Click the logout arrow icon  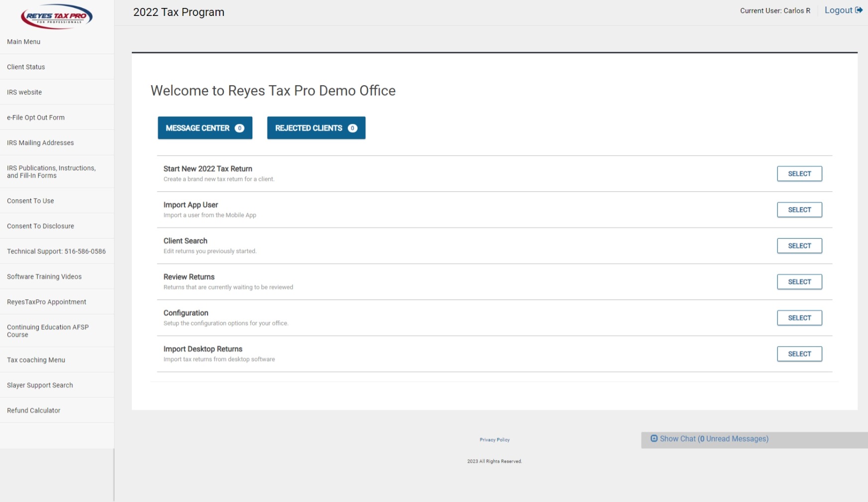pos(859,10)
